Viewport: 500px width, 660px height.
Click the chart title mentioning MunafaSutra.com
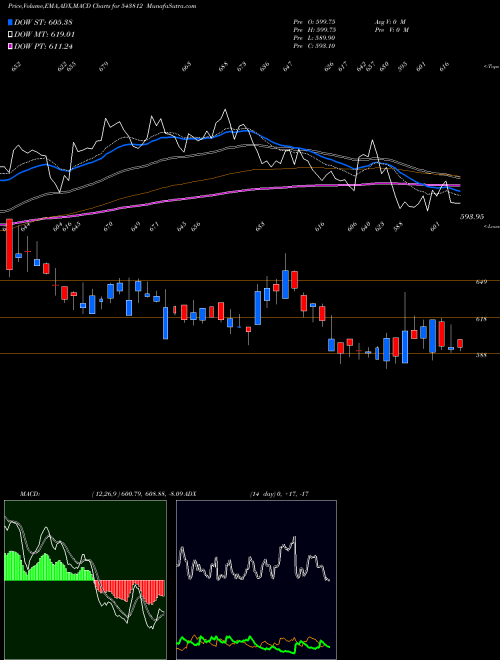(x=102, y=6)
